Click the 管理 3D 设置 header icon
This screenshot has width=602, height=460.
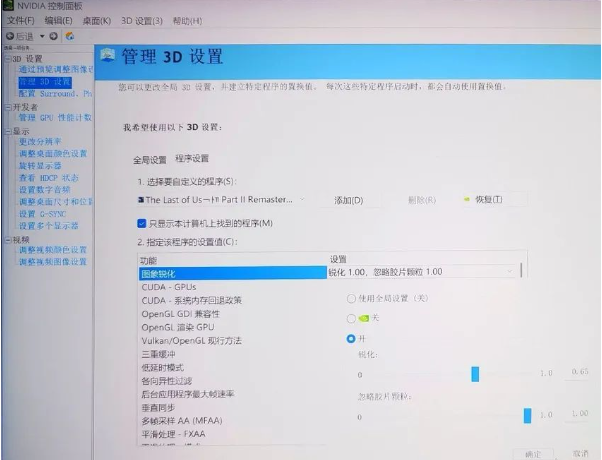pyautogui.click(x=108, y=56)
